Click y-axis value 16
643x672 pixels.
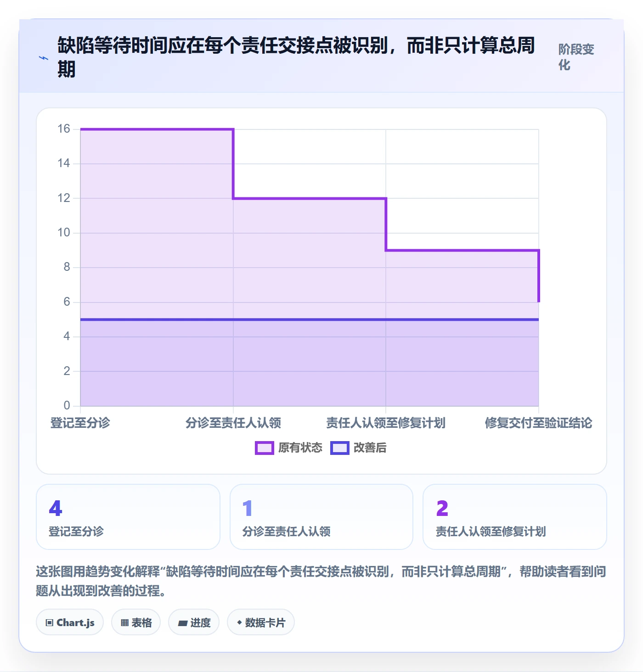64,129
